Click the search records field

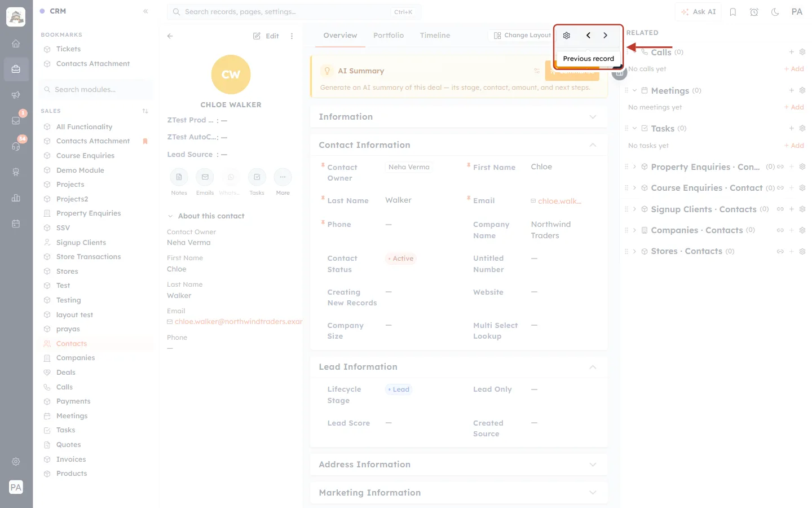294,12
